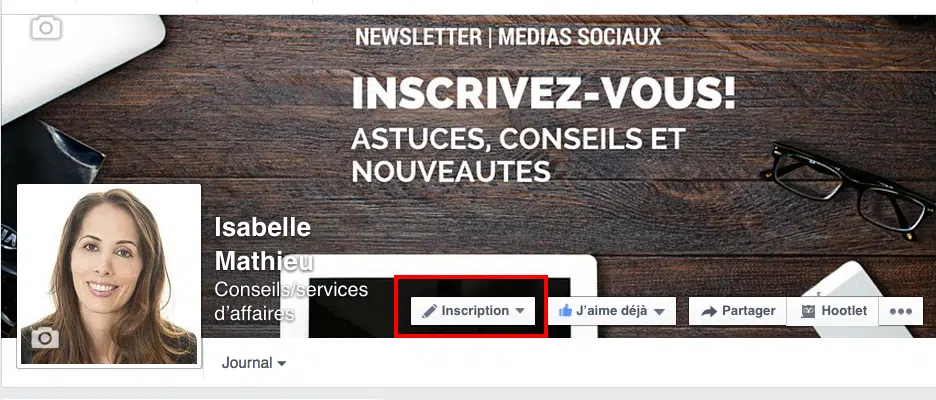The height and width of the screenshot is (400, 936).
Task: Toggle the J'aime déjà like button
Action: (x=612, y=311)
